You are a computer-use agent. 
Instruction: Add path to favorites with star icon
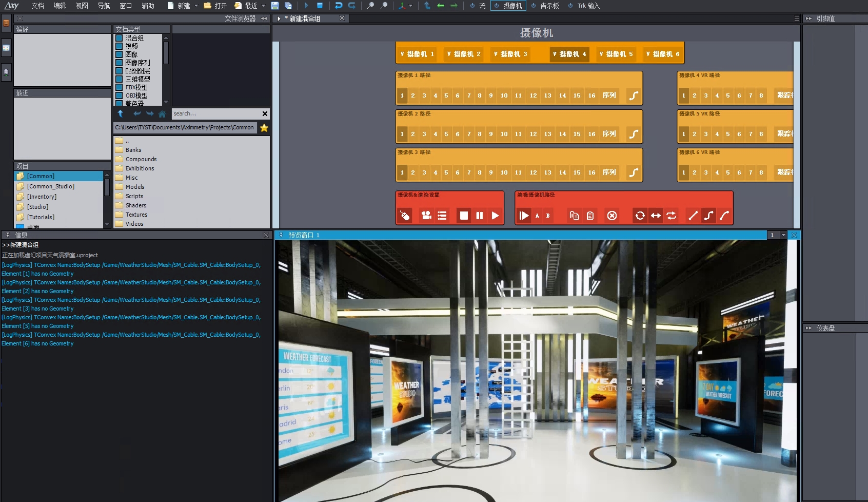click(x=264, y=128)
